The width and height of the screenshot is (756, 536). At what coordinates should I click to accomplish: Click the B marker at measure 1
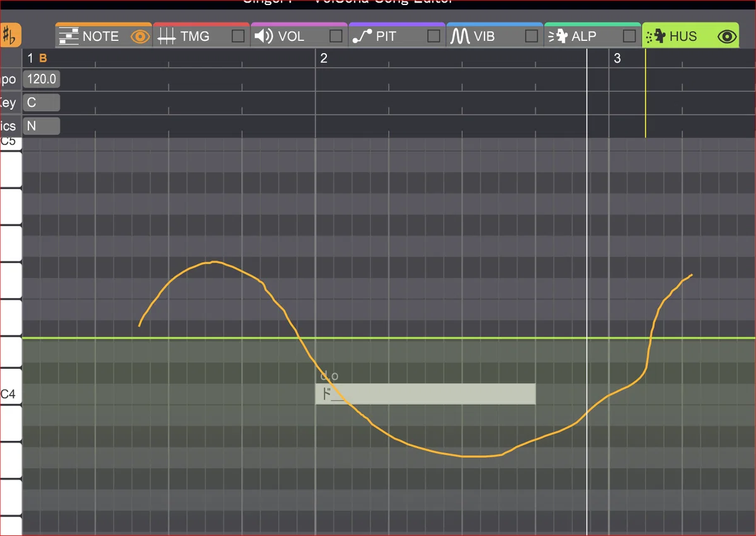[x=43, y=59]
